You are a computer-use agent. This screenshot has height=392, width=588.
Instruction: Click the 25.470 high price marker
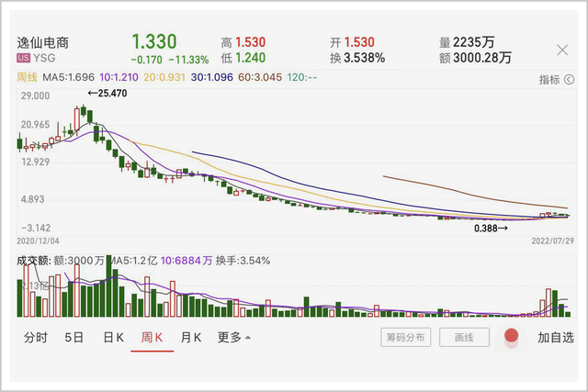107,93
